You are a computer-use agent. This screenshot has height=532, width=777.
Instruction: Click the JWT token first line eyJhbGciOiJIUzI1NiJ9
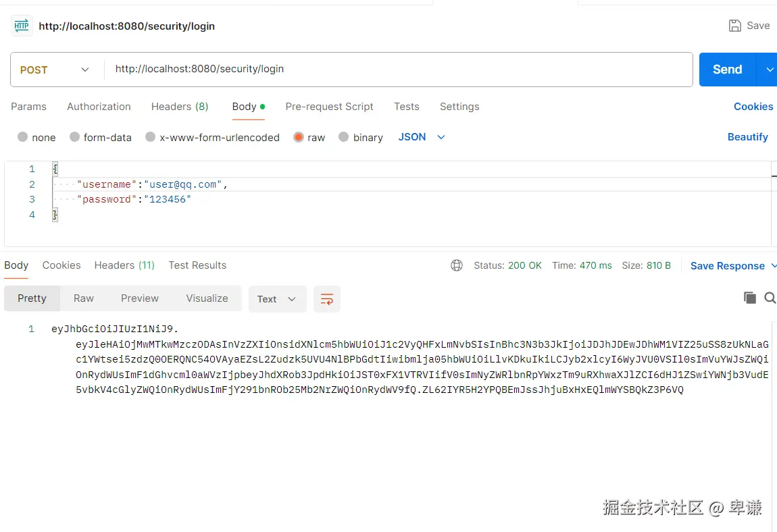[x=115, y=329]
